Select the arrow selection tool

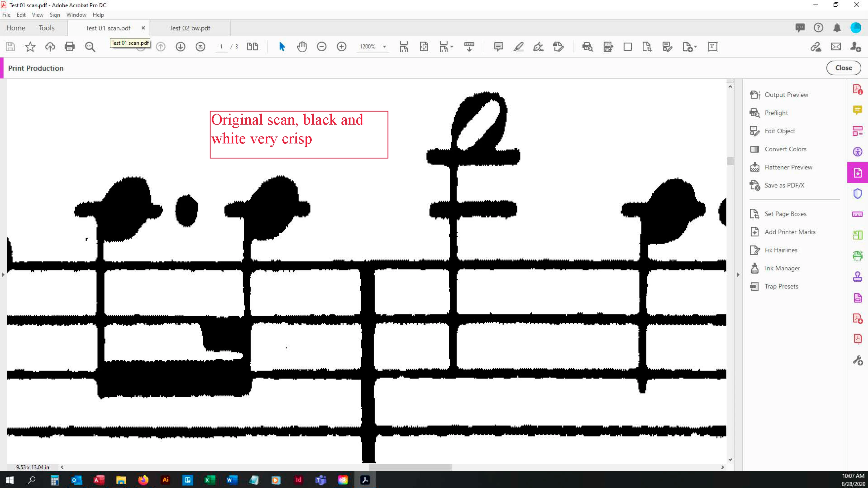(x=282, y=47)
